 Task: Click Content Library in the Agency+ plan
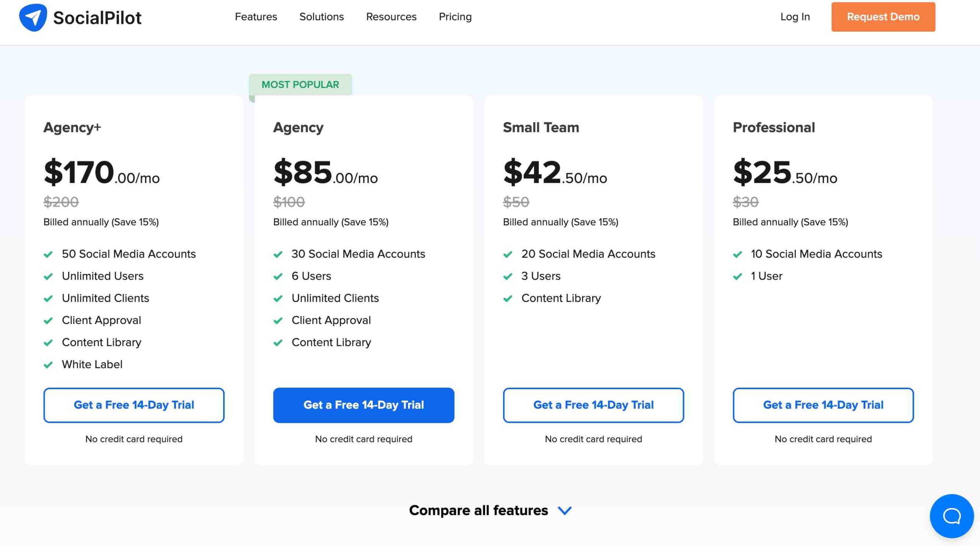(101, 342)
